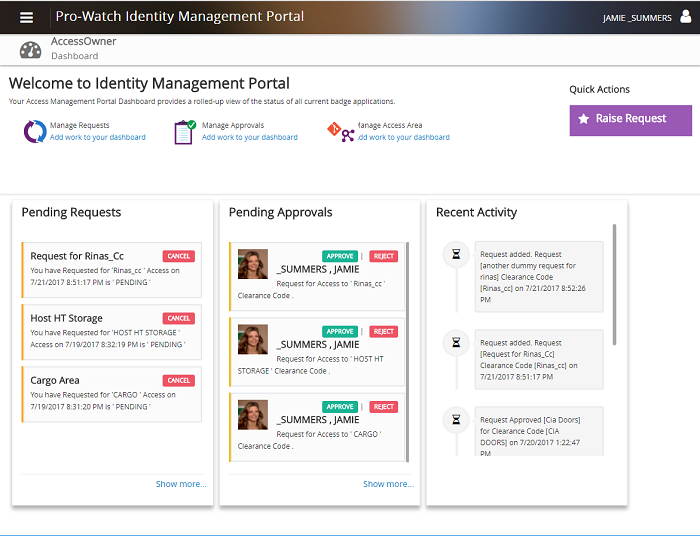Cancel the Request for Rinas_Cc
The height and width of the screenshot is (536, 700).
tap(179, 256)
